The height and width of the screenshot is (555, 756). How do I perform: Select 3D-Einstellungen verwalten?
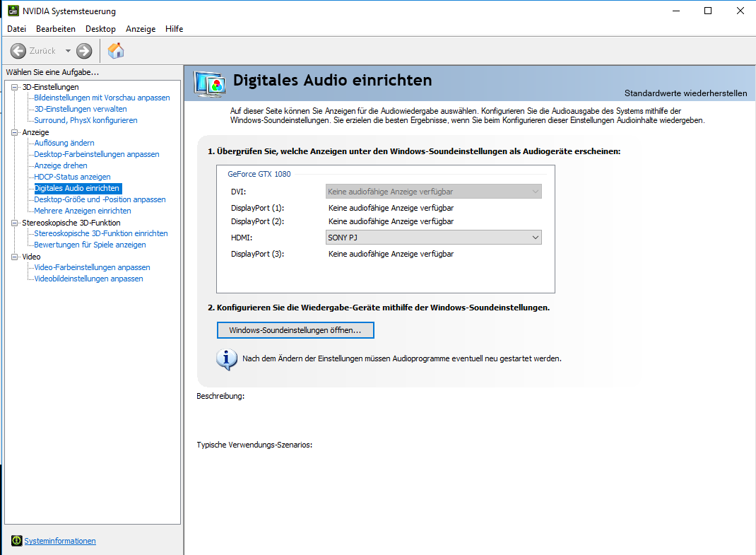click(81, 109)
